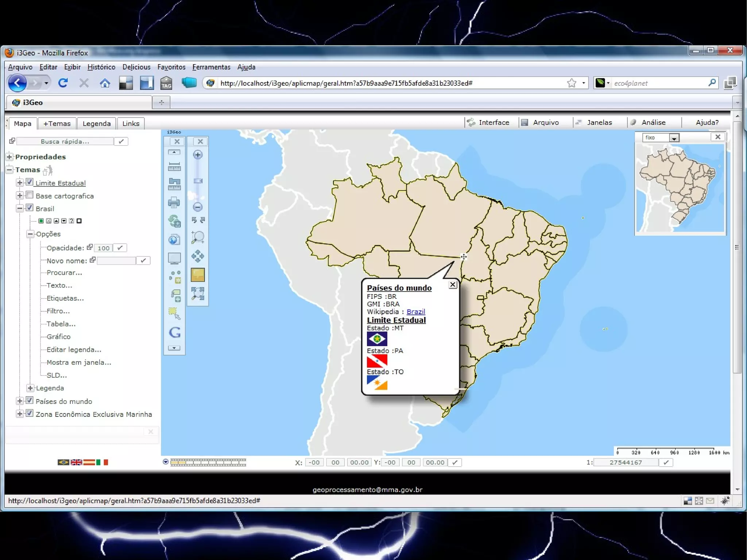Viewport: 747px width, 560px height.
Task: Select the yellow identify balloon tool
Action: [198, 275]
